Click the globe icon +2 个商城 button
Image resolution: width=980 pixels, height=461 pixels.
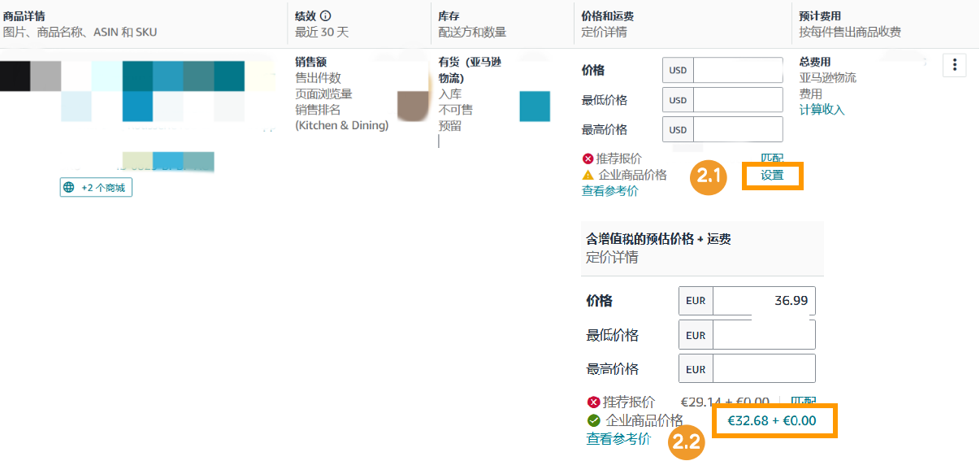click(x=96, y=187)
